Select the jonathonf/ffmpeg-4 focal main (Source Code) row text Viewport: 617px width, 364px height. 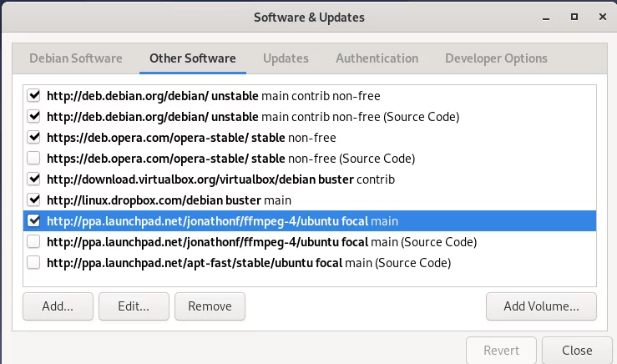(x=261, y=242)
